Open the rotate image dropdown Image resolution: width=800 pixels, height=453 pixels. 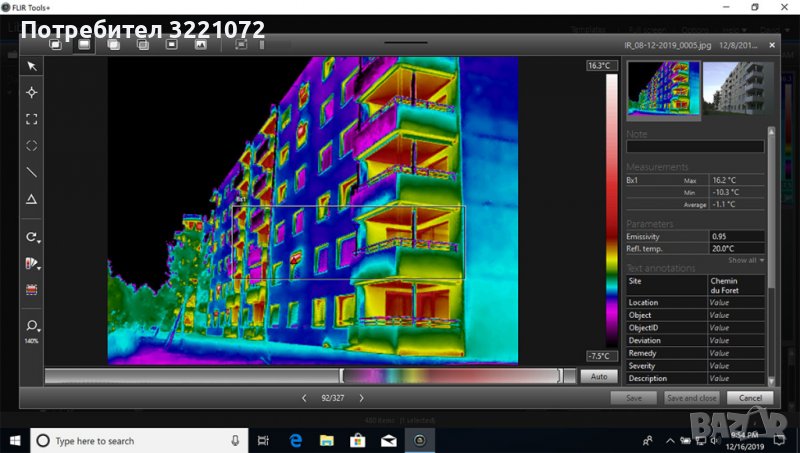[x=33, y=238]
